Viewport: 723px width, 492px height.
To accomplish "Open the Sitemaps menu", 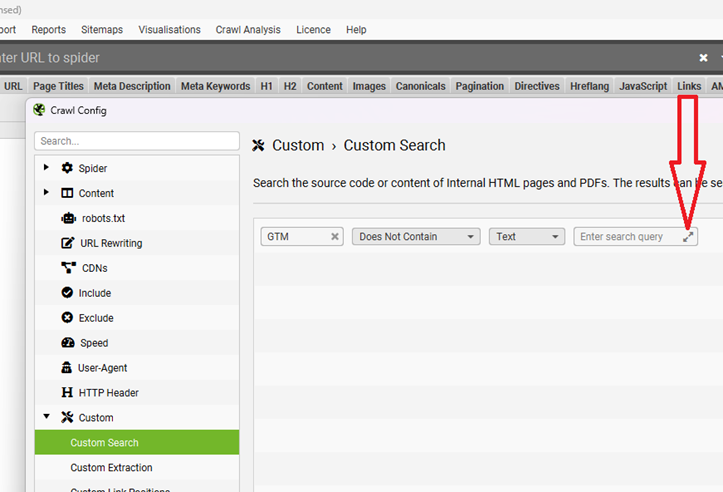I will click(102, 30).
